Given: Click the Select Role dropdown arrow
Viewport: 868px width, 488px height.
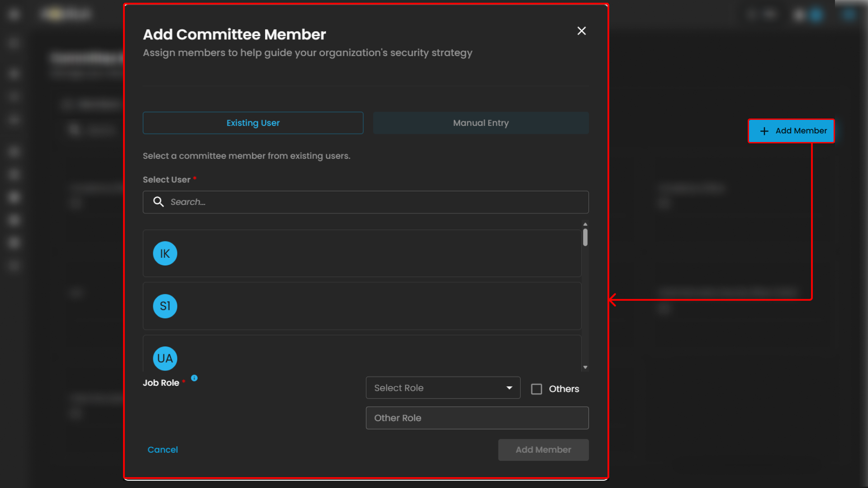Looking at the screenshot, I should [x=509, y=388].
